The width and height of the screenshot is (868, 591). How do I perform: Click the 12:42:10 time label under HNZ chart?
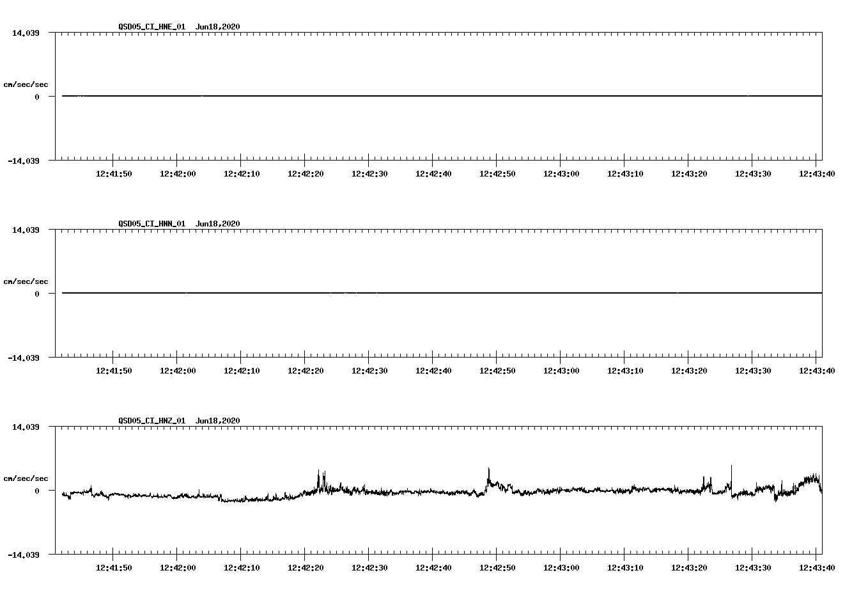[242, 567]
